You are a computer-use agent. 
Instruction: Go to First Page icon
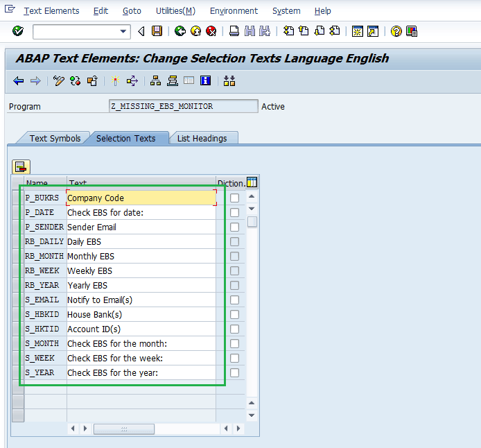tap(288, 31)
